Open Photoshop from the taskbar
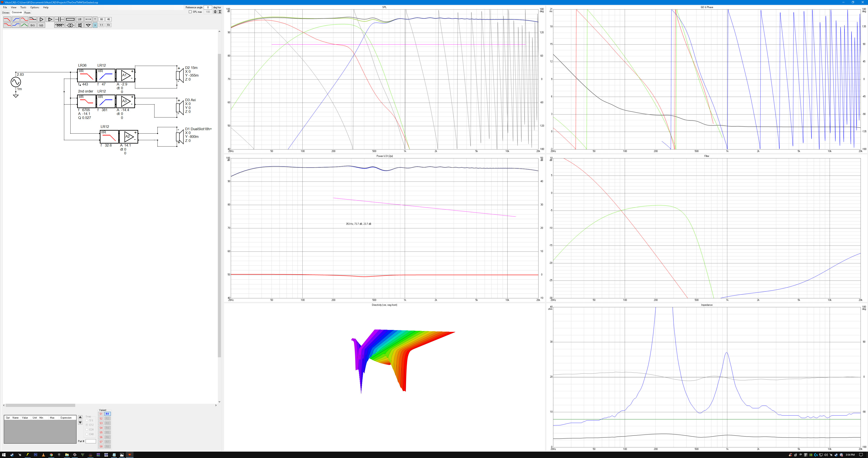Screen dimensions: 868x458 (x=35, y=455)
